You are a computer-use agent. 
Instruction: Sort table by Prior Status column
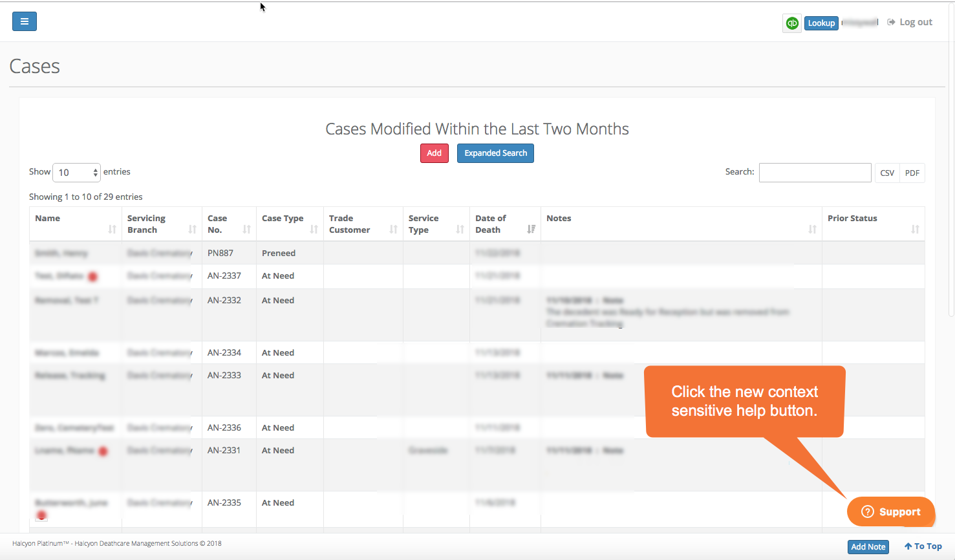pyautogui.click(x=872, y=224)
